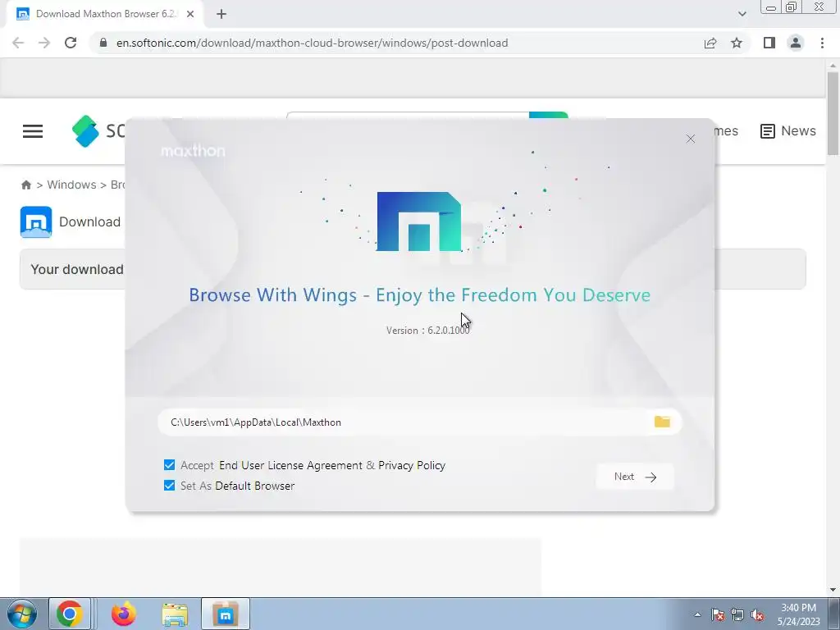The height and width of the screenshot is (630, 840).
Task: Click scrollbar down arrow
Action: click(x=833, y=590)
